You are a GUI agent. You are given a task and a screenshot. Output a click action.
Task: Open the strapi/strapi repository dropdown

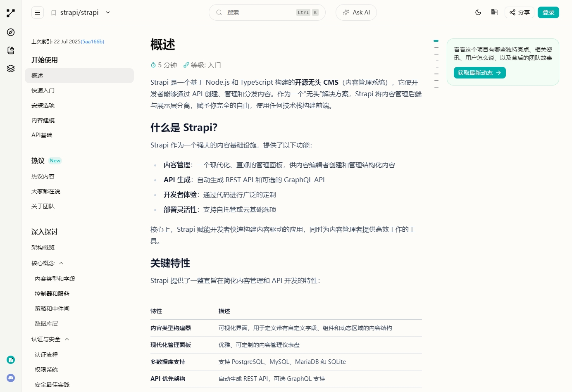(x=108, y=12)
